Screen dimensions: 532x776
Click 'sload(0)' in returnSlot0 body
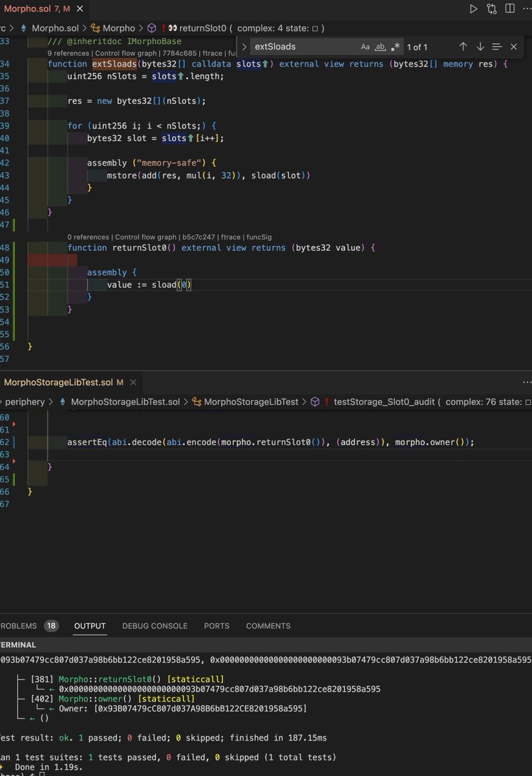[172, 285]
